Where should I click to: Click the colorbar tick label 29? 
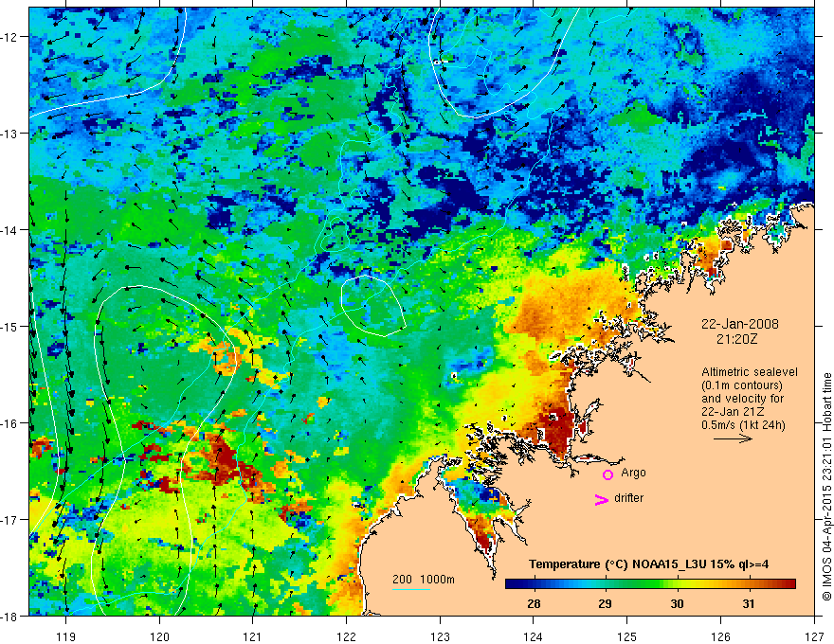coord(605,604)
